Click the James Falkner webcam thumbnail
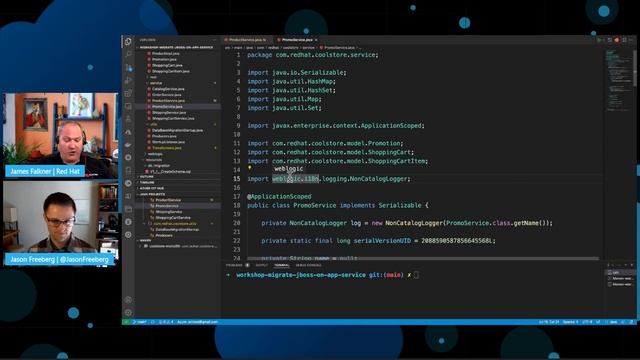The image size is (640, 360). pos(60,135)
